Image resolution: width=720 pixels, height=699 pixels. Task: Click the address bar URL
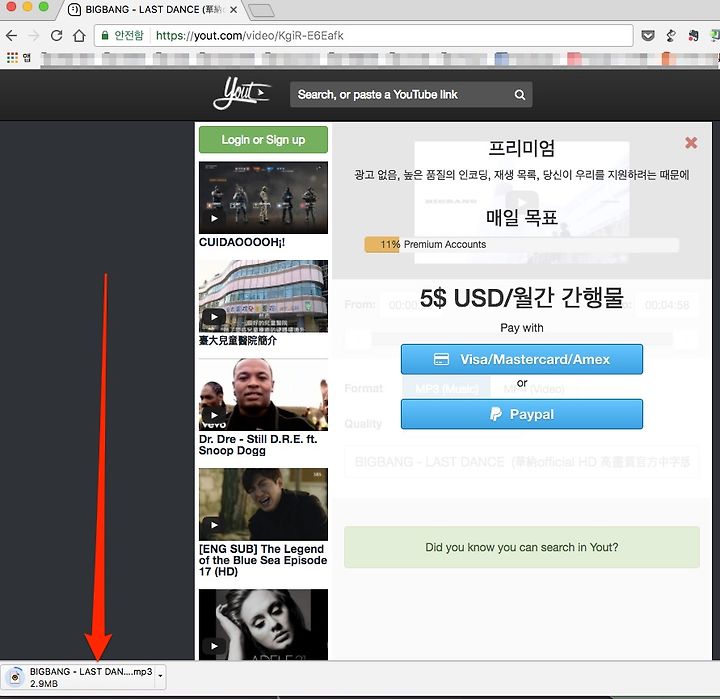[250, 35]
